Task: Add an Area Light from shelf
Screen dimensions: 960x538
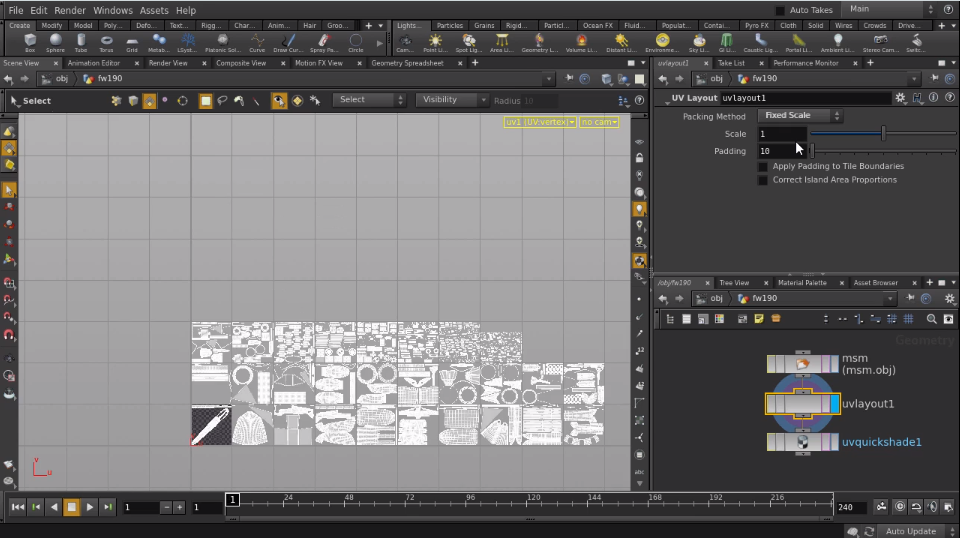Action: (x=501, y=43)
